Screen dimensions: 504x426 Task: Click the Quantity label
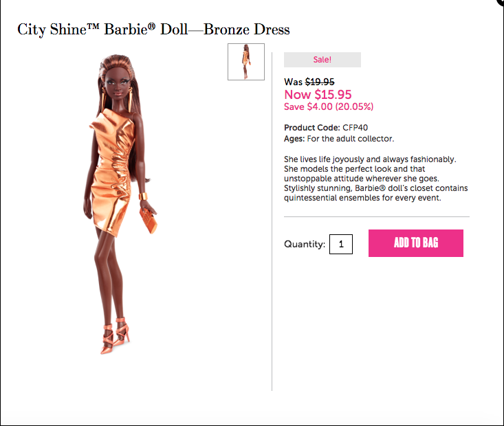coord(305,244)
